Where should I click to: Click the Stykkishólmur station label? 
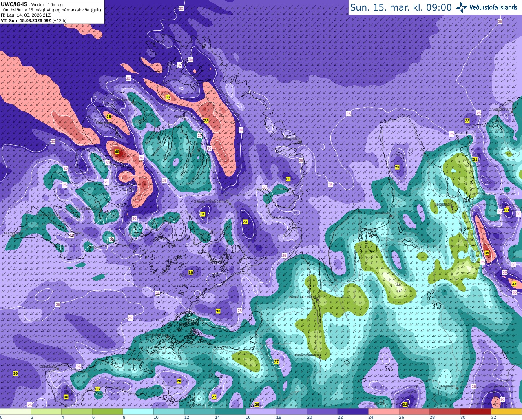[156, 334]
